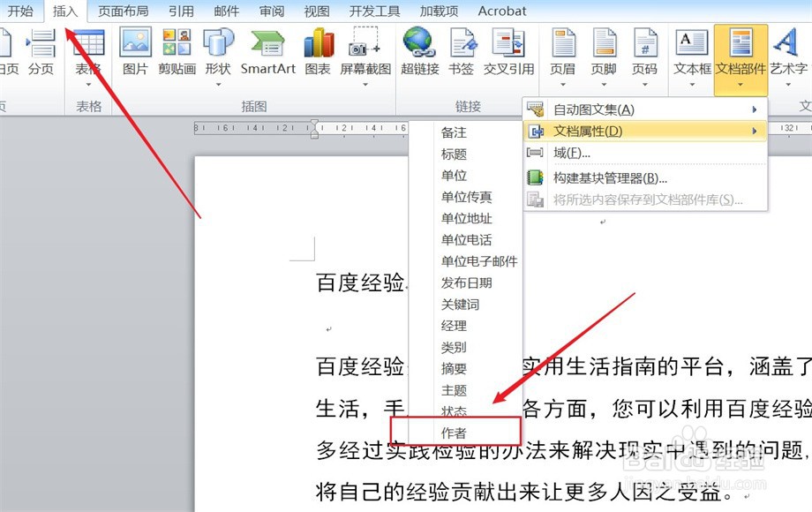The width and height of the screenshot is (812, 512).
Task: Open the 页眉 header gallery
Action: 563,56
